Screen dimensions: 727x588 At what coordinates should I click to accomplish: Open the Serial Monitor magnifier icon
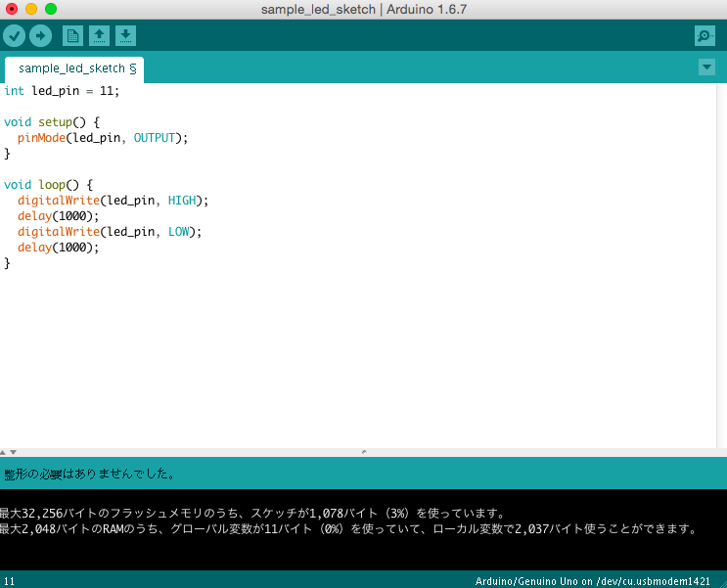(704, 35)
